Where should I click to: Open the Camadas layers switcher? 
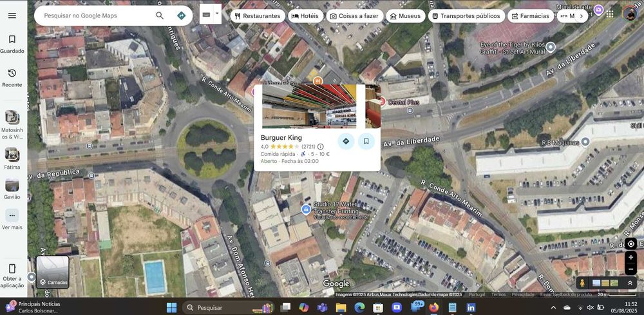click(53, 272)
